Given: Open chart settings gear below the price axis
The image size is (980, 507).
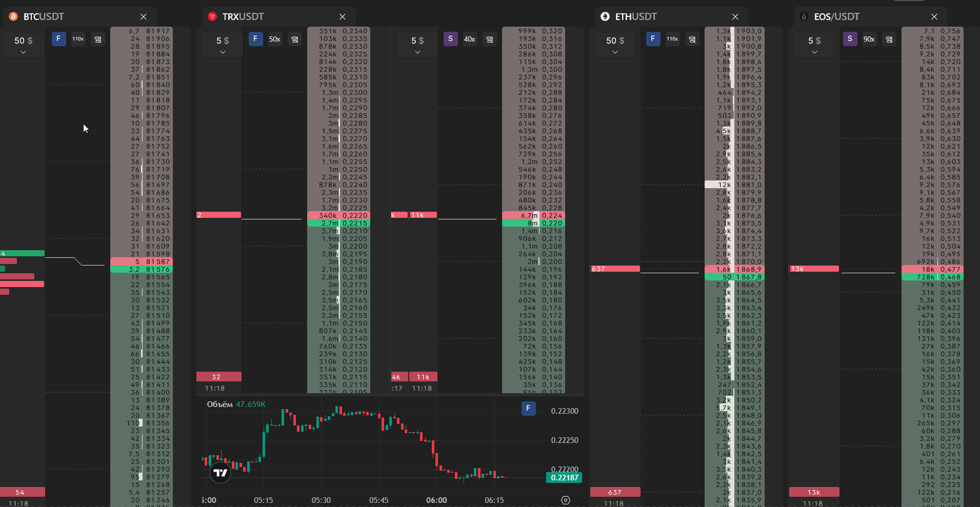Looking at the screenshot, I should pyautogui.click(x=566, y=500).
